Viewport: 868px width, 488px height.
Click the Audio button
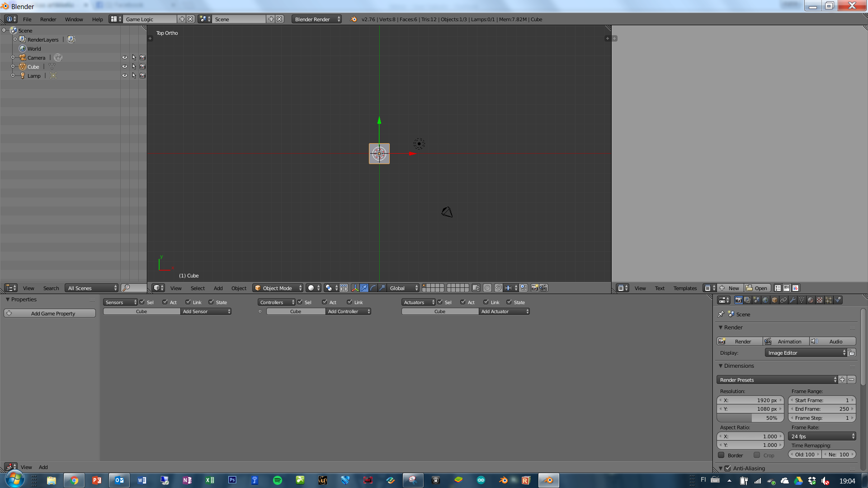(x=833, y=341)
